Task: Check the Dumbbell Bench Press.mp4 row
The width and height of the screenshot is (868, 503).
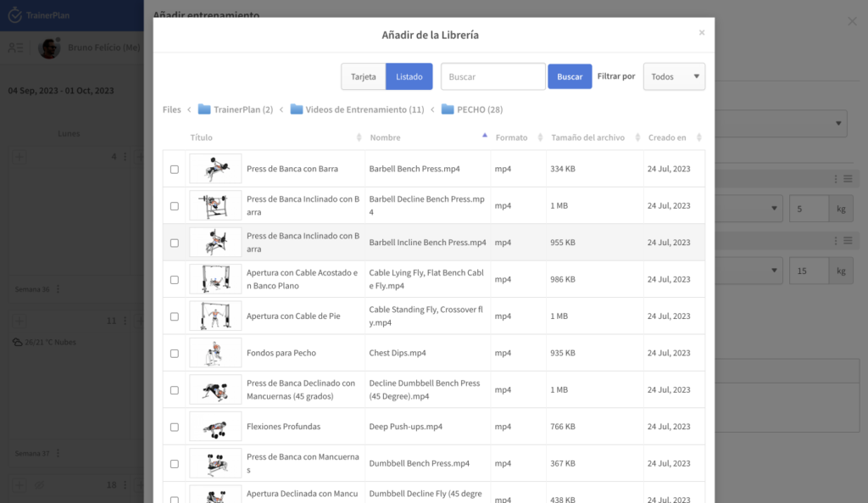Action: coord(175,464)
